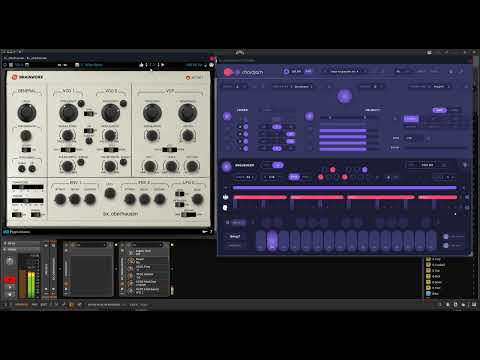Click the orange power icon in bx_oberhausen header
The image size is (480, 360).
pos(188,77)
